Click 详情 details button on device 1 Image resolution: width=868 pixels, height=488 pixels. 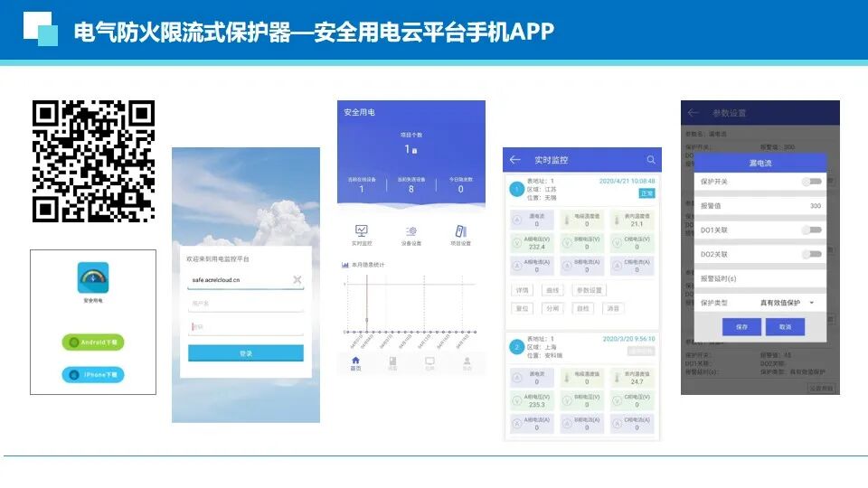pos(522,290)
